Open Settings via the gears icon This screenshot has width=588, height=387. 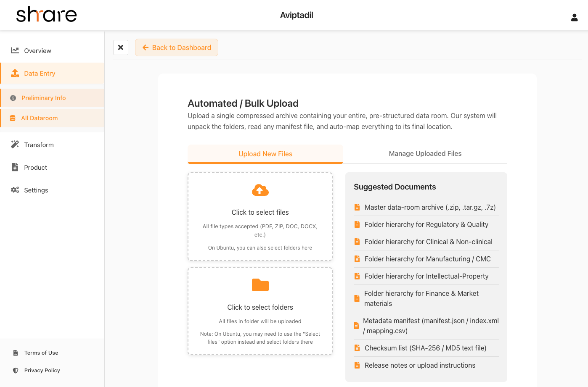[x=15, y=190]
